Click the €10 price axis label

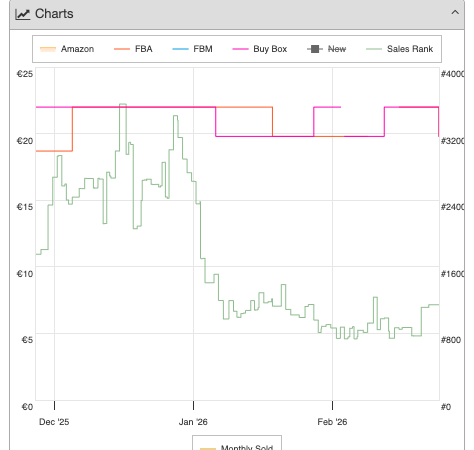coord(25,274)
